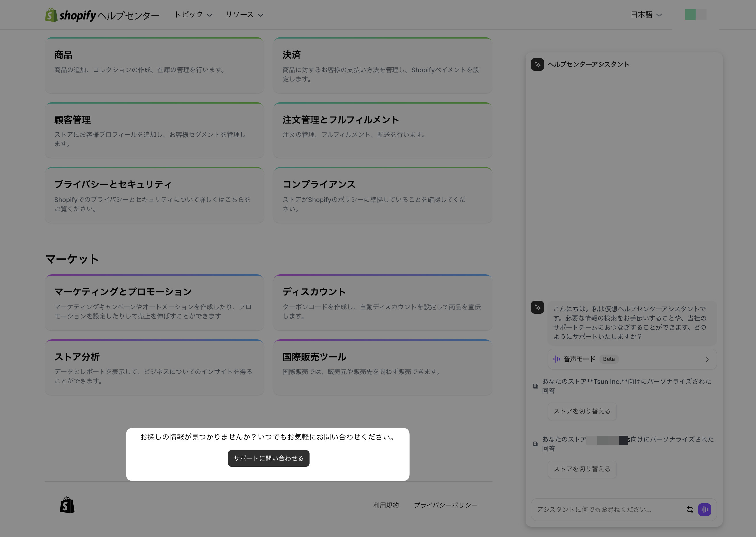The height and width of the screenshot is (537, 756).
Task: Click the Shopify bag icon in the footer
Action: pos(67,505)
